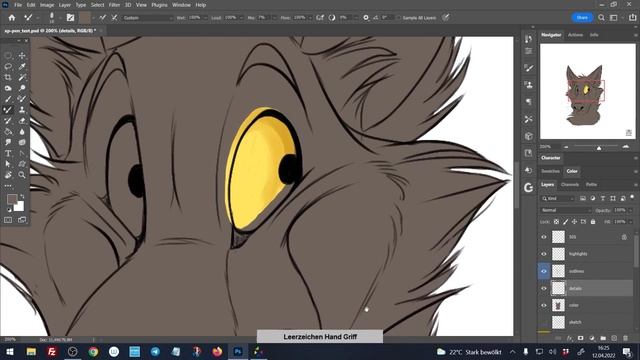Hide the details layer
Image resolution: width=640 pixels, height=360 pixels.
tap(544, 288)
